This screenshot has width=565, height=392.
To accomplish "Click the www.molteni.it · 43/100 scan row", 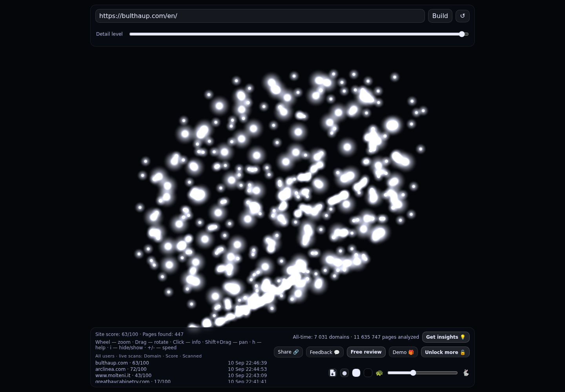I will [181, 376].
